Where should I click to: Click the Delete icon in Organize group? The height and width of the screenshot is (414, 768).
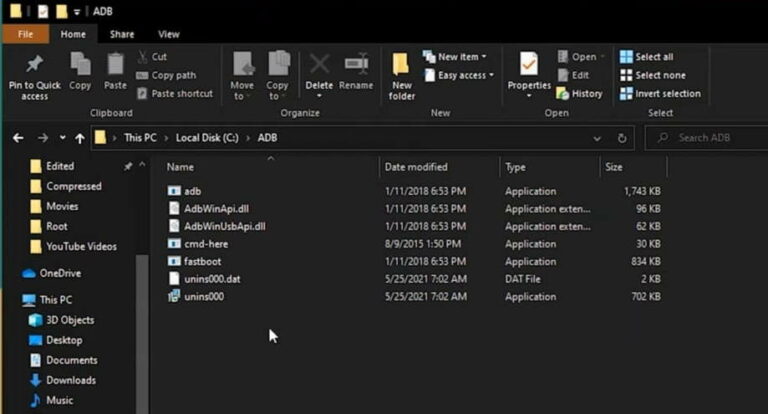point(319,66)
